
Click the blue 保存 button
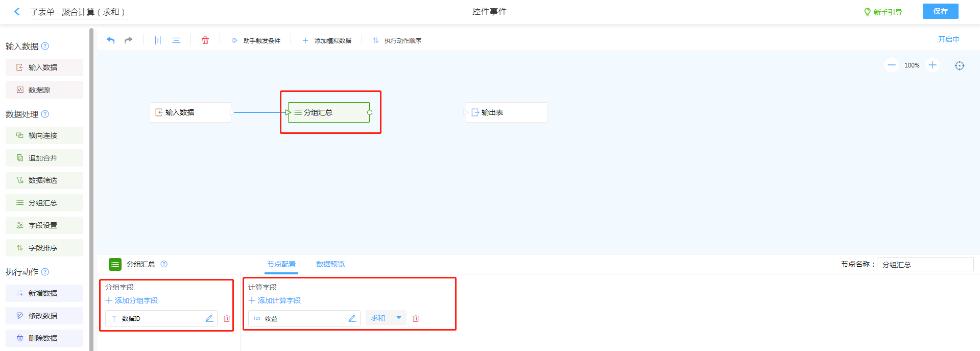click(940, 11)
